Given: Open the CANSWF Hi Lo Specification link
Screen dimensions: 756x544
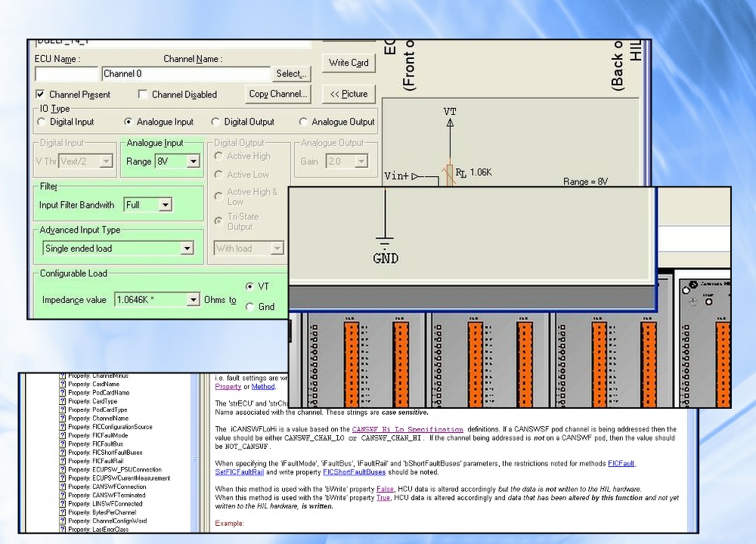Looking at the screenshot, I should tap(407, 429).
